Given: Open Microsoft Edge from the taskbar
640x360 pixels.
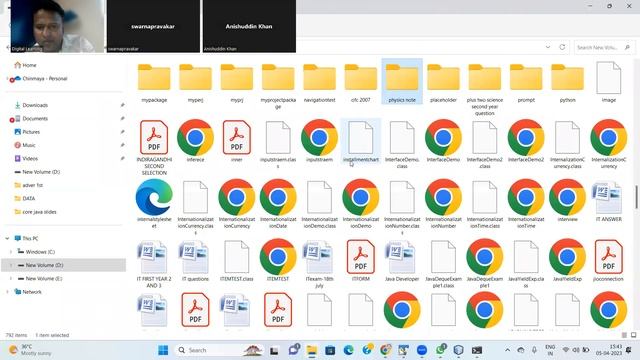Looking at the screenshot, I should point(349,350).
